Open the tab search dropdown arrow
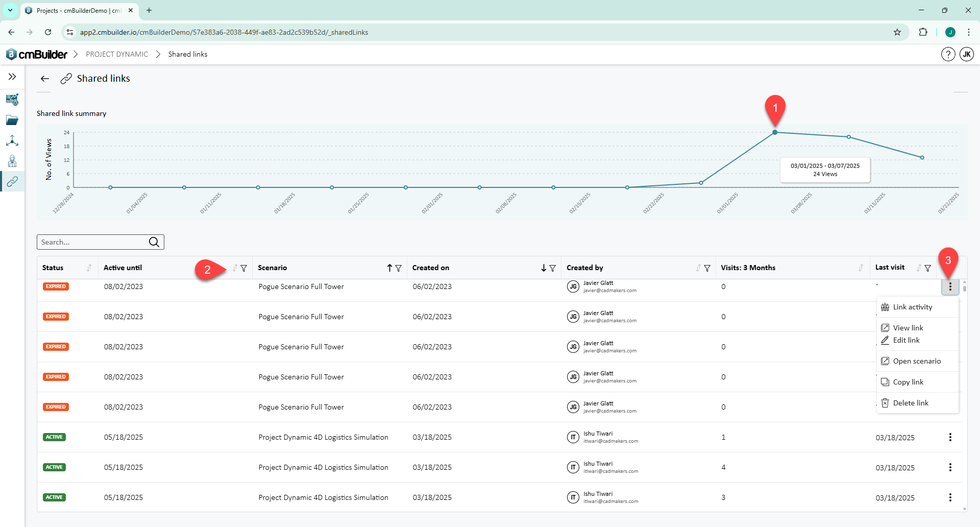Screen dimensions: 980x527 10,10
